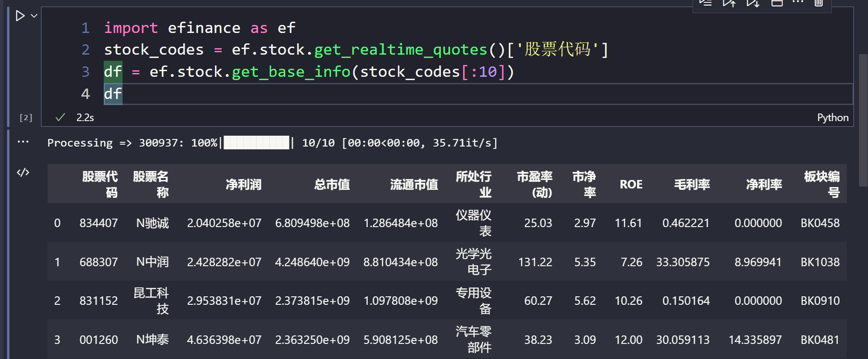Click stock code 688307
This screenshot has height=359, width=868.
coord(99,262)
